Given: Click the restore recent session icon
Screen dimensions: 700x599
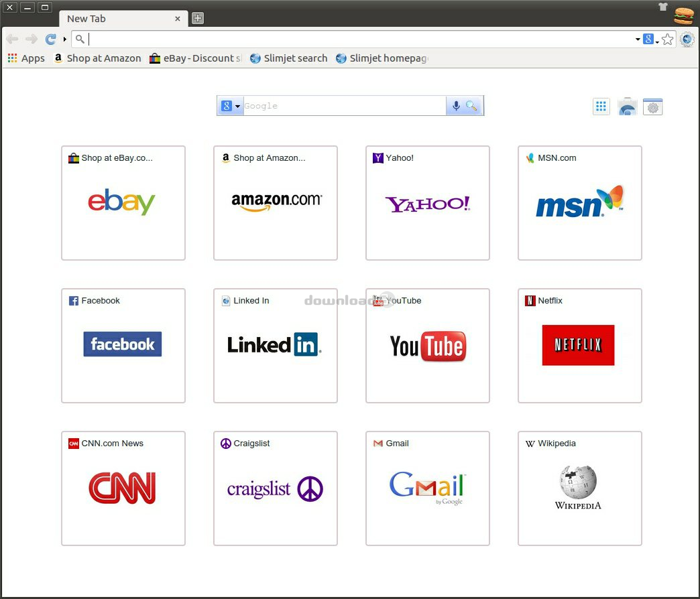Looking at the screenshot, I should pyautogui.click(x=627, y=106).
